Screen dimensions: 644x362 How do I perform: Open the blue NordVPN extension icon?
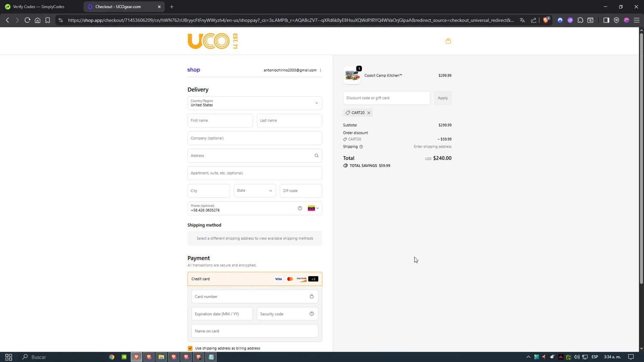pos(560,20)
